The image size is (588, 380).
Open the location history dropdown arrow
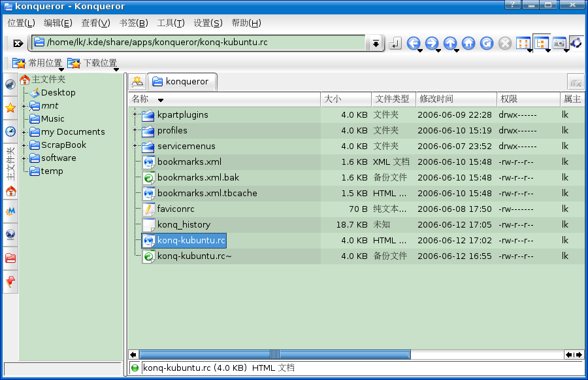pyautogui.click(x=376, y=43)
